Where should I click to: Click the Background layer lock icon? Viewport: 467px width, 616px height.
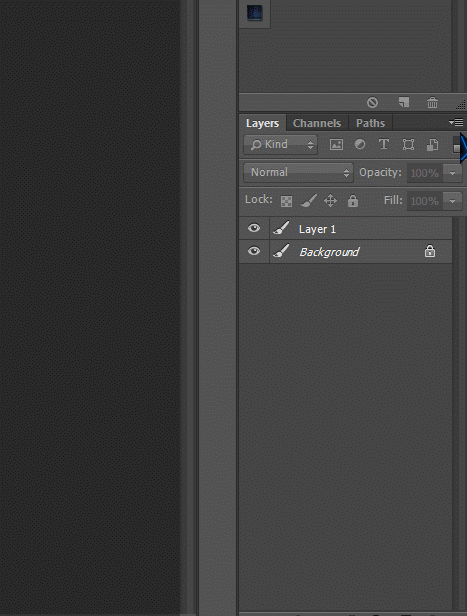click(430, 251)
